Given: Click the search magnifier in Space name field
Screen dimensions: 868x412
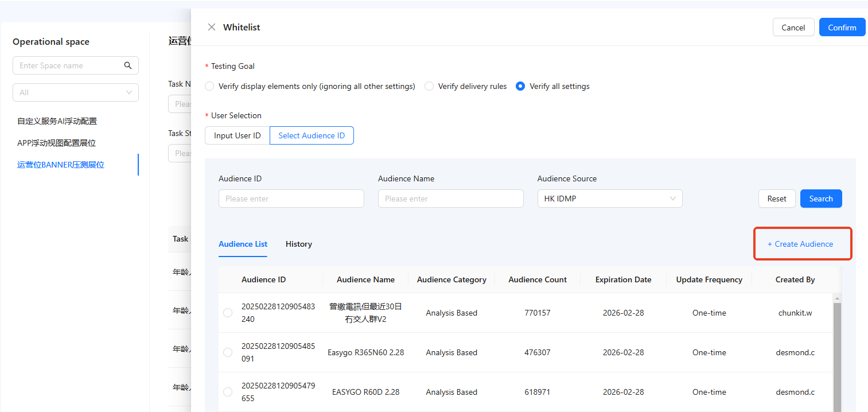Looking at the screenshot, I should coord(128,65).
